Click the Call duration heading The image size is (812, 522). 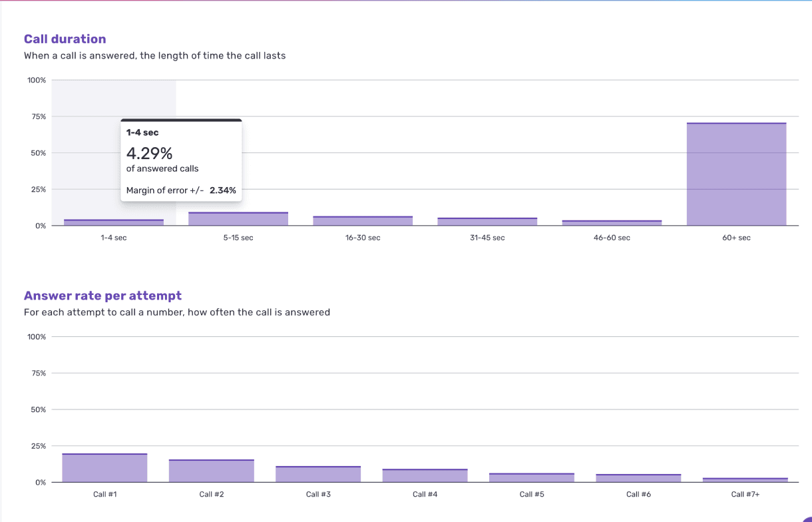pyautogui.click(x=65, y=39)
